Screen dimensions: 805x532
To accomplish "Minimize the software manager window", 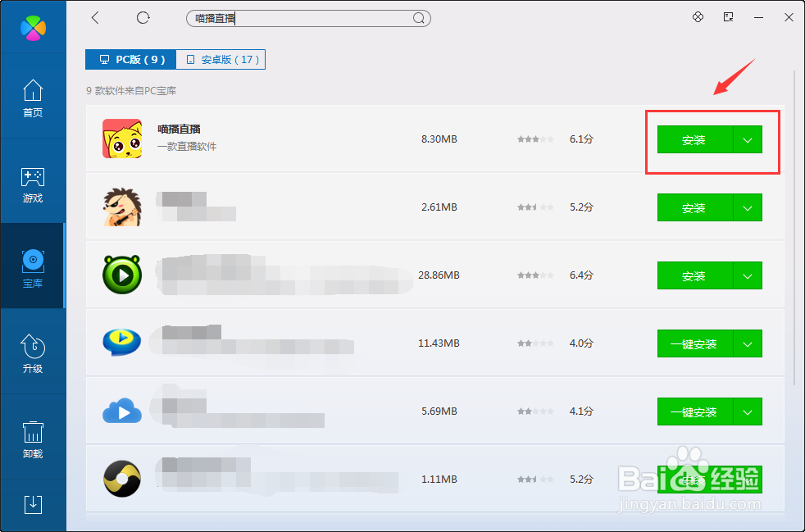I will [759, 17].
